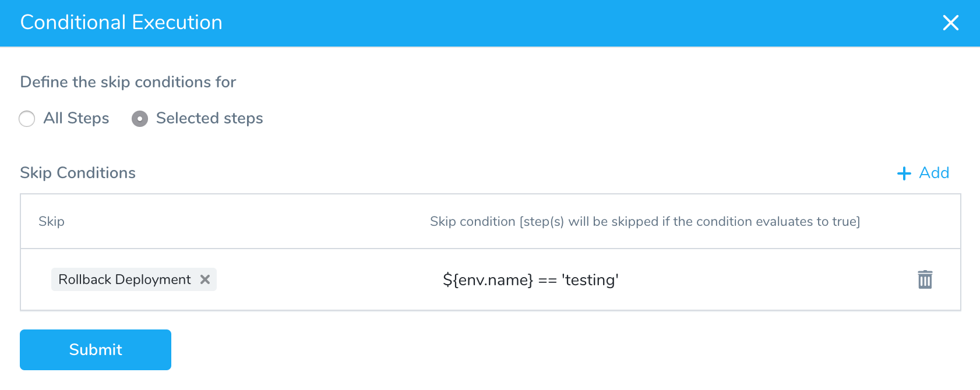Screen dimensions: 980x390
Task: Click the Skip column header
Action: [51, 221]
